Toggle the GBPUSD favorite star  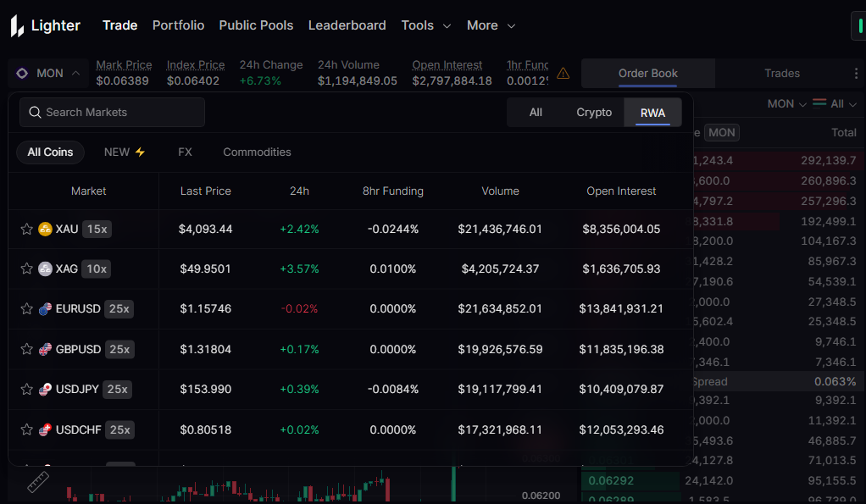pos(26,349)
